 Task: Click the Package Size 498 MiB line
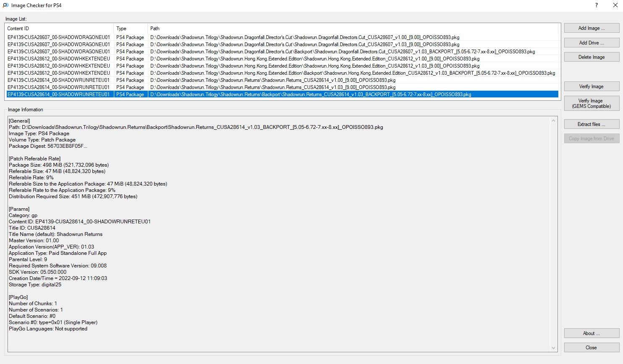pyautogui.click(x=59, y=165)
